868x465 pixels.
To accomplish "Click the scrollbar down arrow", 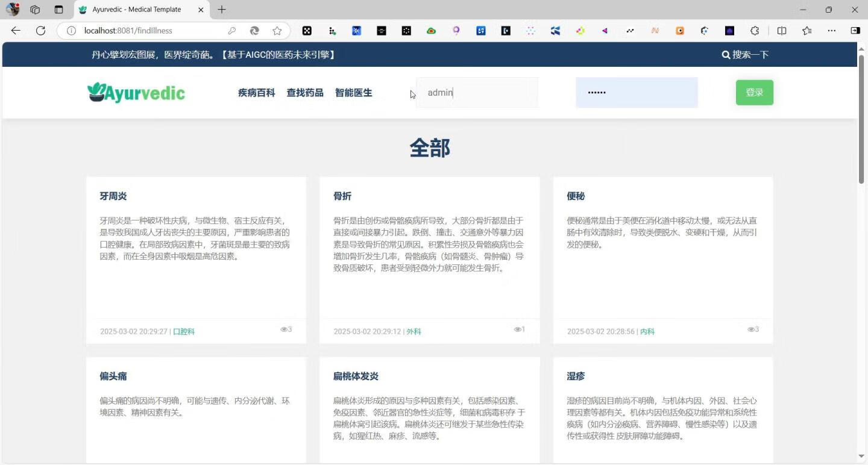I will click(x=862, y=456).
